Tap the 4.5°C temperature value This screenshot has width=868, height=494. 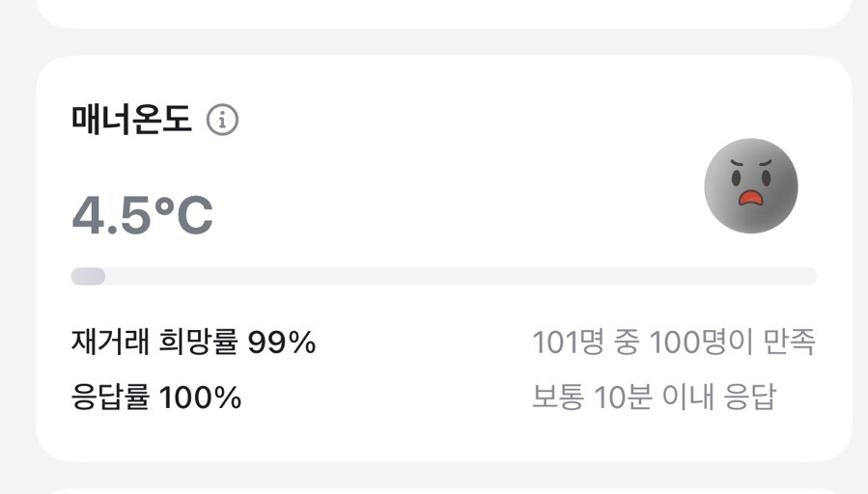(142, 216)
